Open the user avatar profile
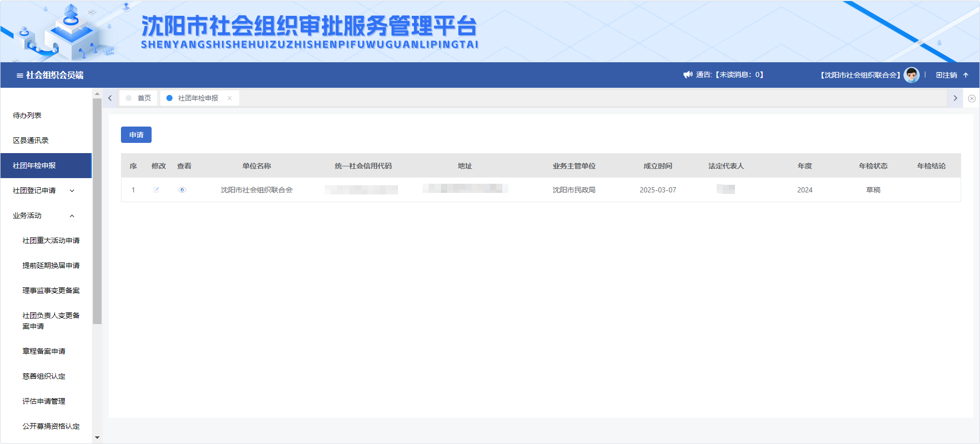This screenshot has height=444, width=980. pyautogui.click(x=911, y=75)
